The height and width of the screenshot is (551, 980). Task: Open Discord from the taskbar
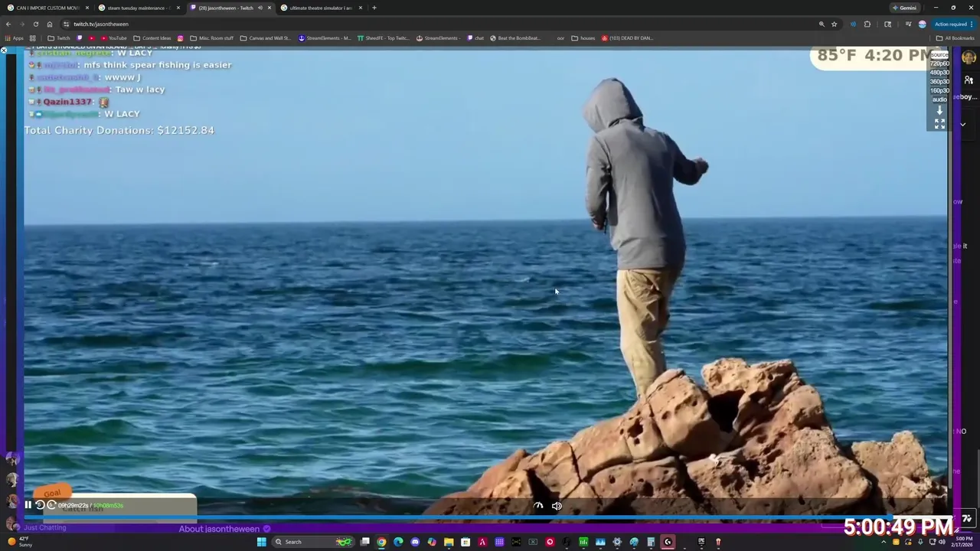point(415,542)
